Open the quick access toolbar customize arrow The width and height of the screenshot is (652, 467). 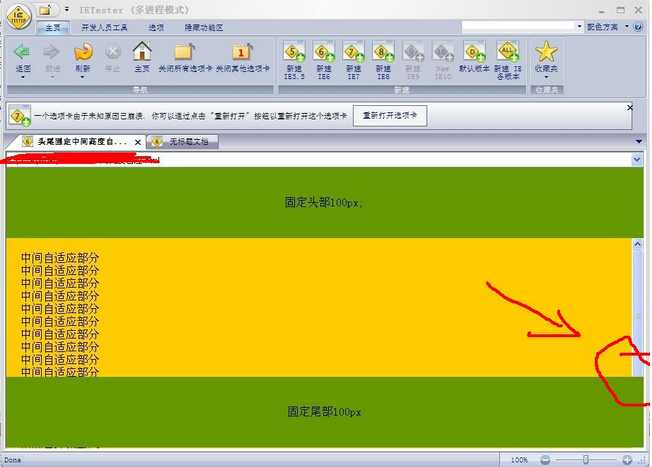(67, 9)
